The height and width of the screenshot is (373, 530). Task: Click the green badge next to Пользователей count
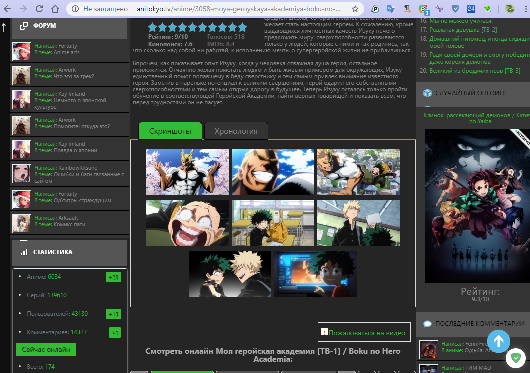point(113,314)
